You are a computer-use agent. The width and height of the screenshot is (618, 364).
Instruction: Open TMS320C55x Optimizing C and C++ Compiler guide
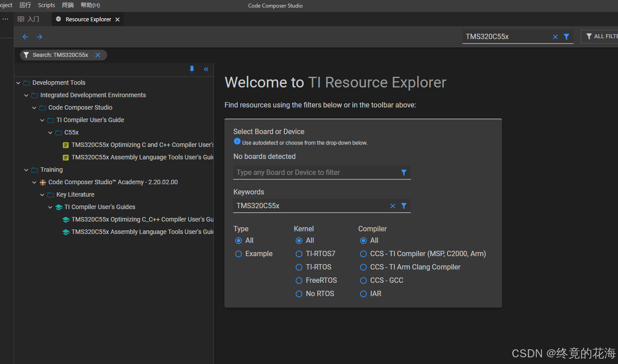pos(143,145)
